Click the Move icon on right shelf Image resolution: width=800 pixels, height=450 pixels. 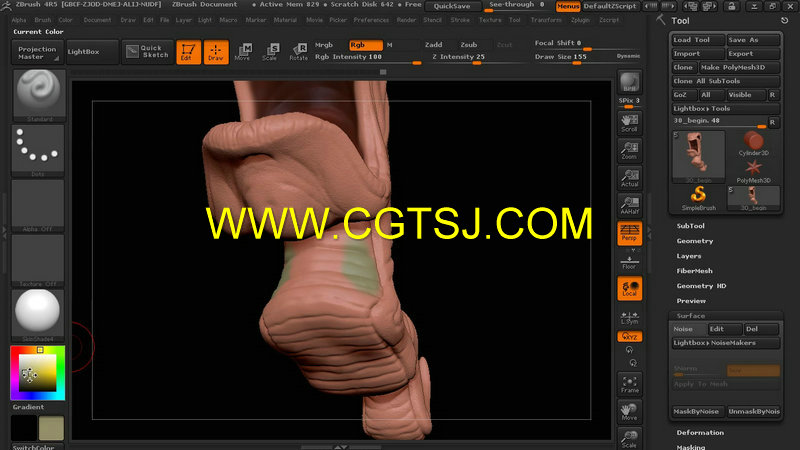point(630,412)
